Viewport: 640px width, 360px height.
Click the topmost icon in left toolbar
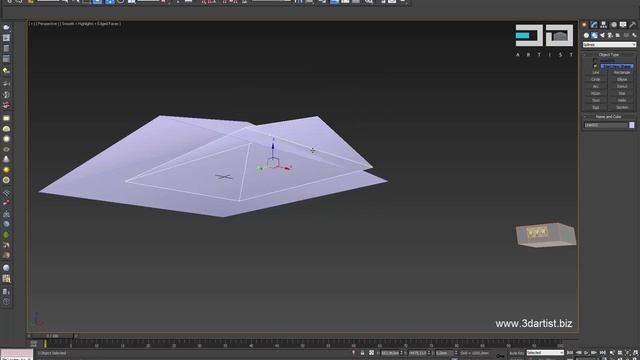click(6, 28)
